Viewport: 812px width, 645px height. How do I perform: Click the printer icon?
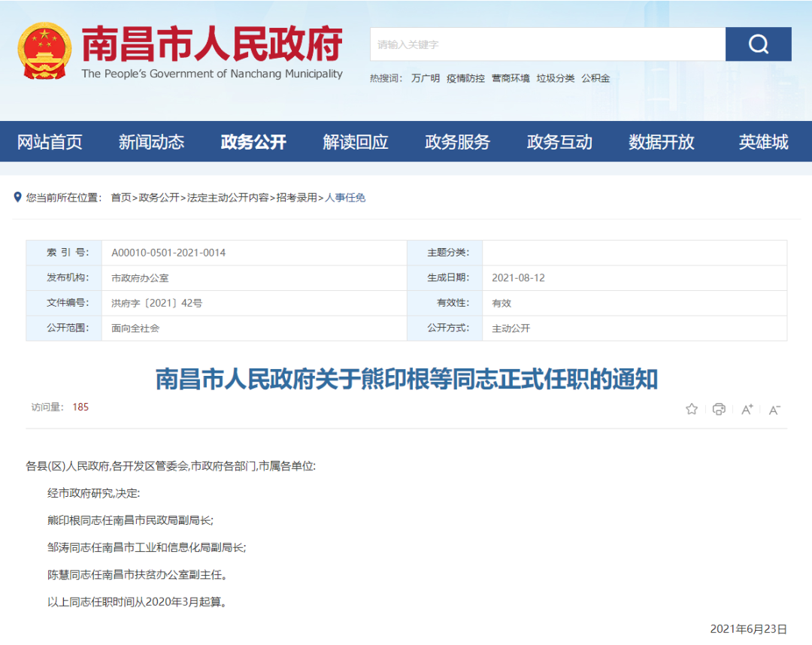719,410
